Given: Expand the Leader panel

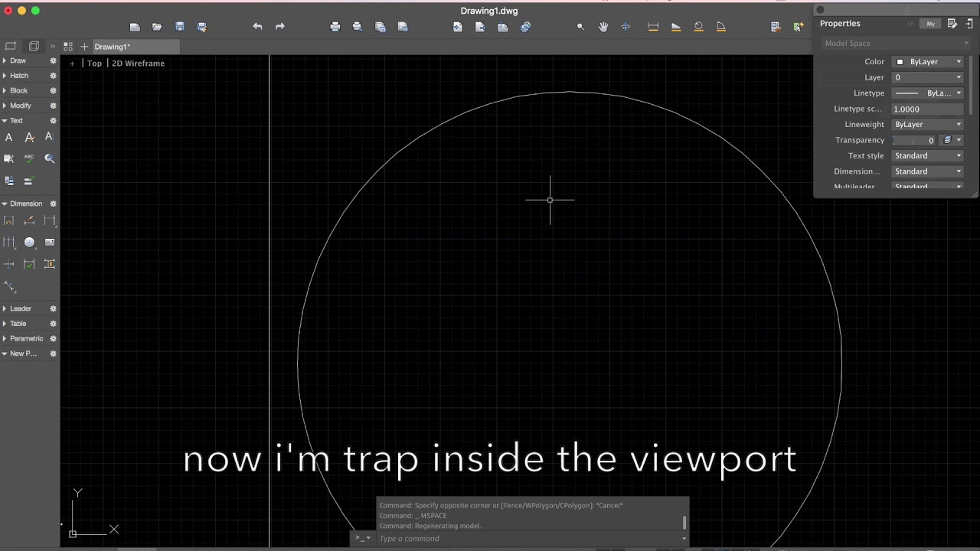Looking at the screenshot, I should tap(5, 308).
